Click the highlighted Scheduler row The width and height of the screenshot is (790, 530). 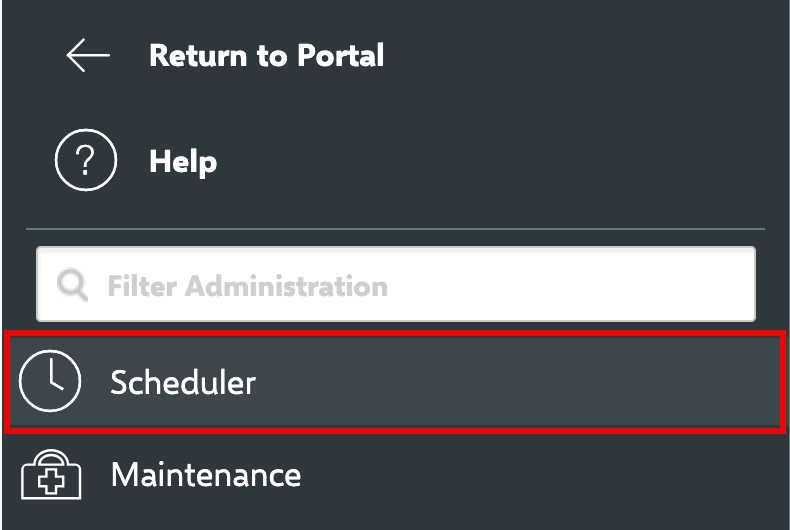500,383
